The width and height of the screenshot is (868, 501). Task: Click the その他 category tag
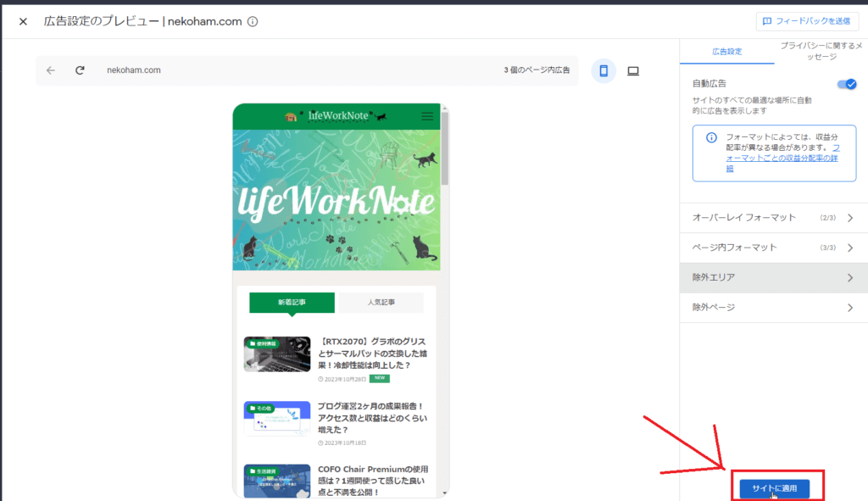[261, 408]
